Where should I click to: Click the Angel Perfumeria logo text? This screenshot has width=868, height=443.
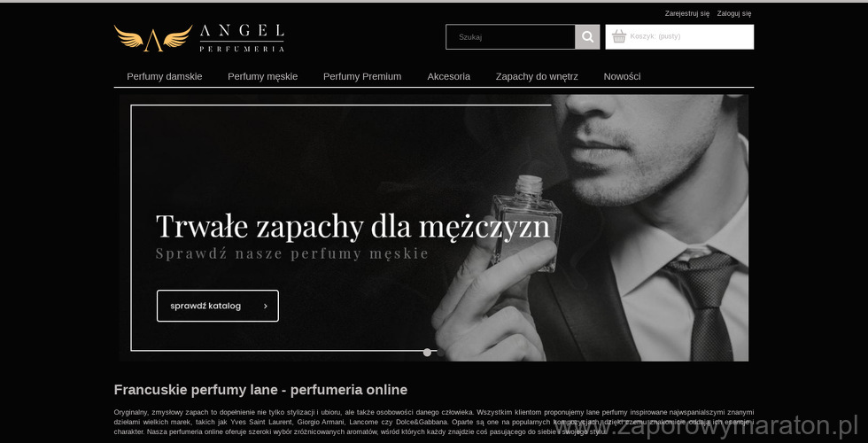coord(242,38)
